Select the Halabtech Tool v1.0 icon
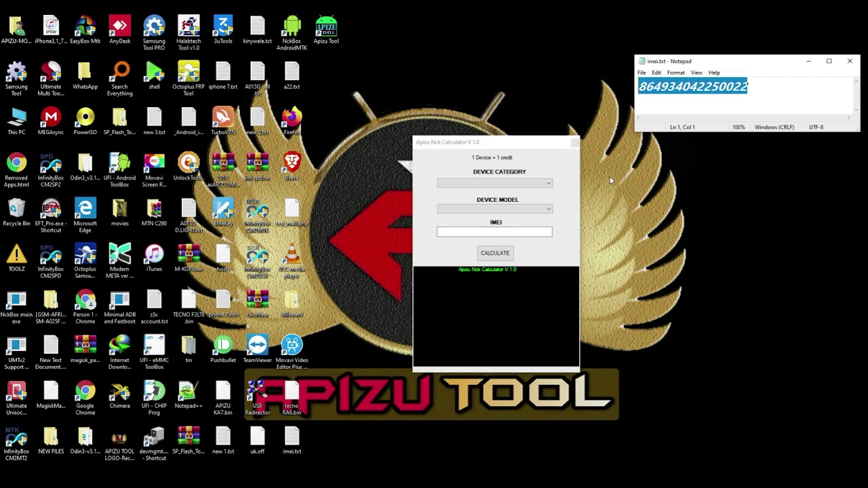The image size is (868, 488). (x=189, y=34)
